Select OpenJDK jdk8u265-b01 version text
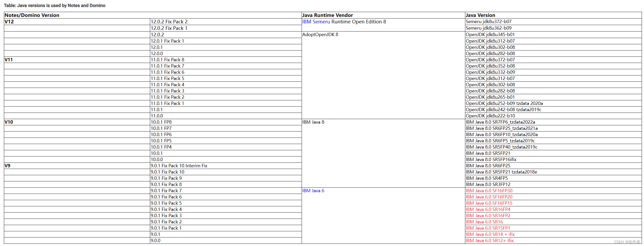Image resolution: width=644 pixels, height=246 pixels. coord(490,97)
